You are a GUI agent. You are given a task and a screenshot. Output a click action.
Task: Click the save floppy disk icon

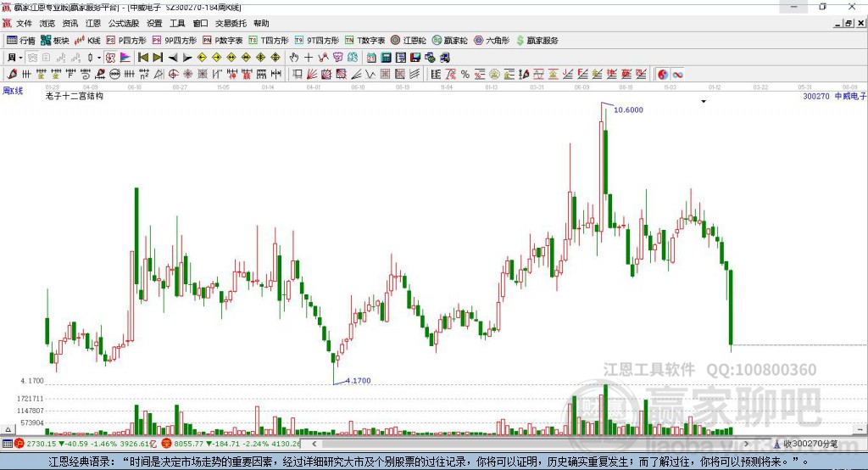(415, 58)
